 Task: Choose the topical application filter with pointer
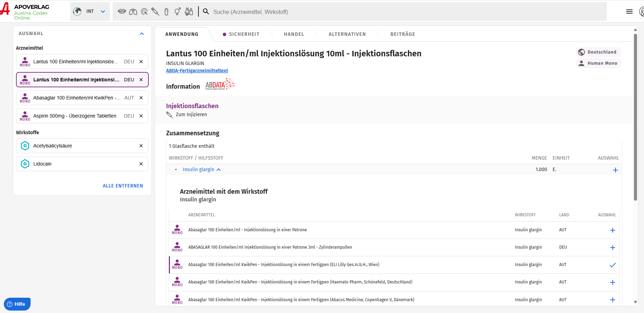(144, 11)
